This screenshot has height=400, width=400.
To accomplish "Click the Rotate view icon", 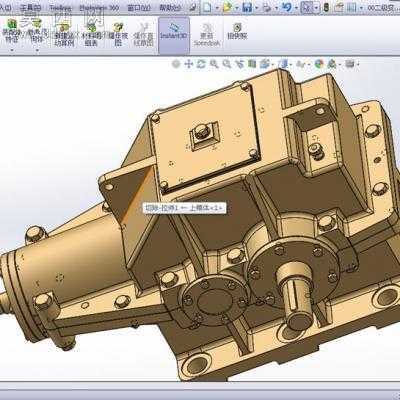I will [201, 64].
